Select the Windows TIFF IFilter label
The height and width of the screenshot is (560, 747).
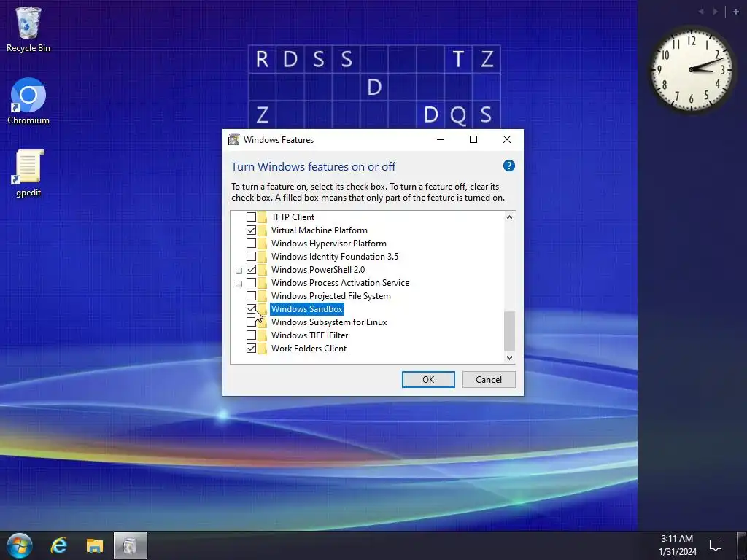pos(309,335)
